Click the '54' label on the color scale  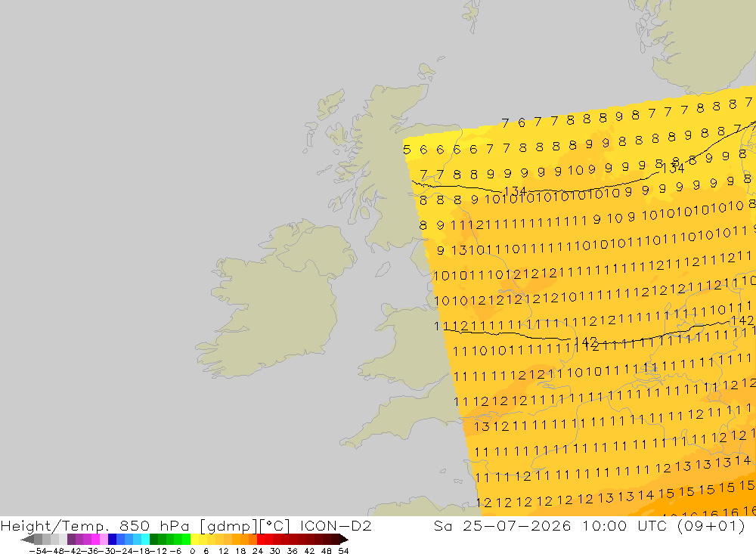tap(343, 551)
